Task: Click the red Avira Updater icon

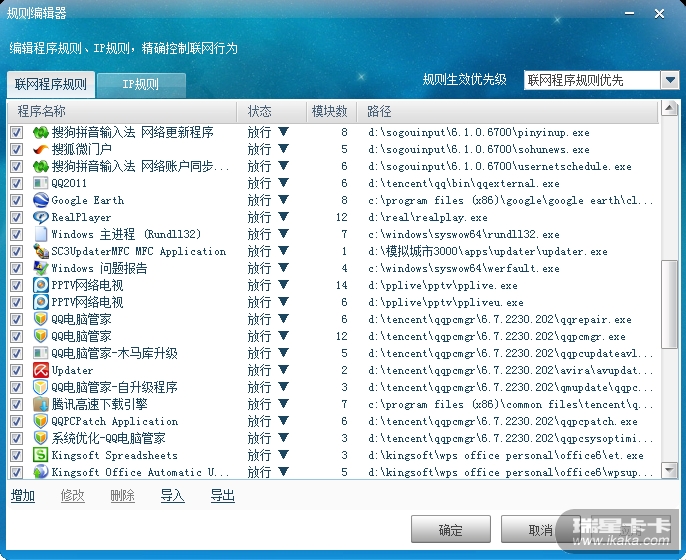Action: pyautogui.click(x=41, y=370)
